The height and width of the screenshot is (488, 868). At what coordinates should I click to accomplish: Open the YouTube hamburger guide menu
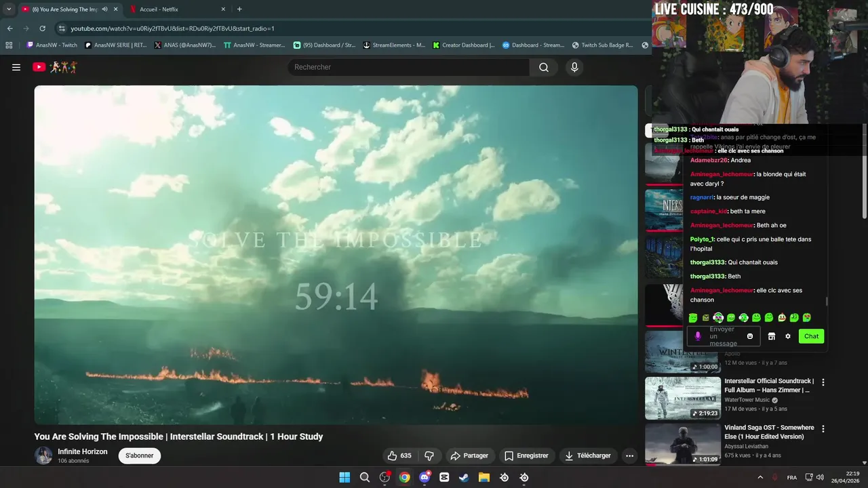(16, 67)
